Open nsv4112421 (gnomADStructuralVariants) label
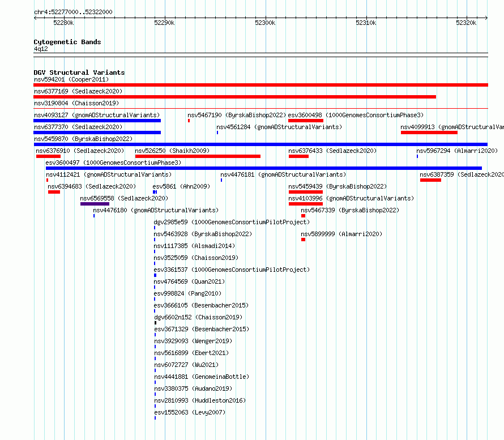Screen dimensions: 504x440 pyautogui.click(x=109, y=174)
